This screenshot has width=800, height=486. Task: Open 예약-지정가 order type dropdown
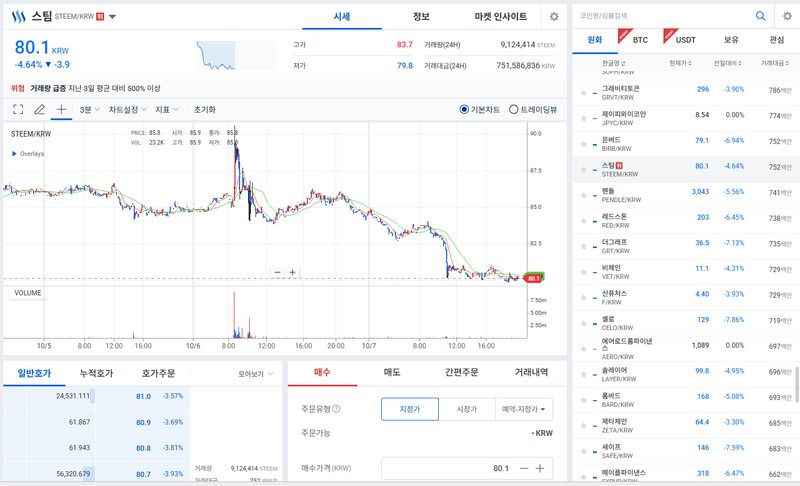pos(523,409)
